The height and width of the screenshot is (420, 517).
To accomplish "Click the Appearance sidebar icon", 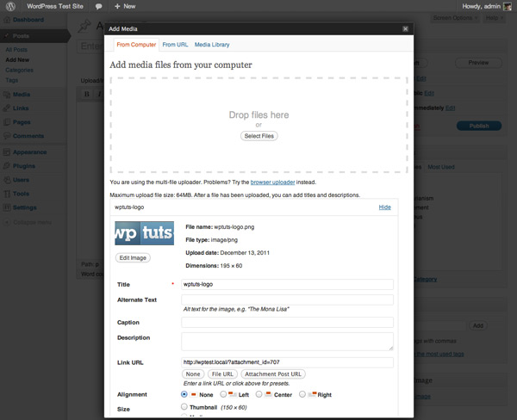I will (x=7, y=152).
